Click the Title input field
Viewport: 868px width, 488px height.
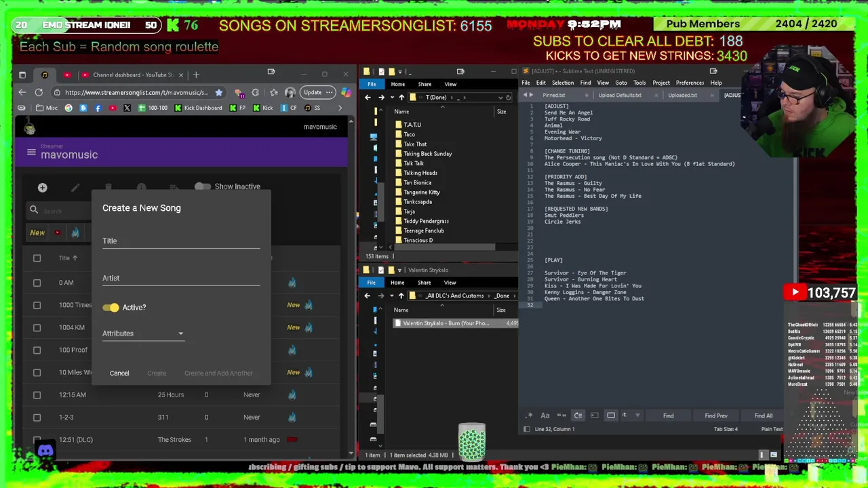[x=181, y=241]
